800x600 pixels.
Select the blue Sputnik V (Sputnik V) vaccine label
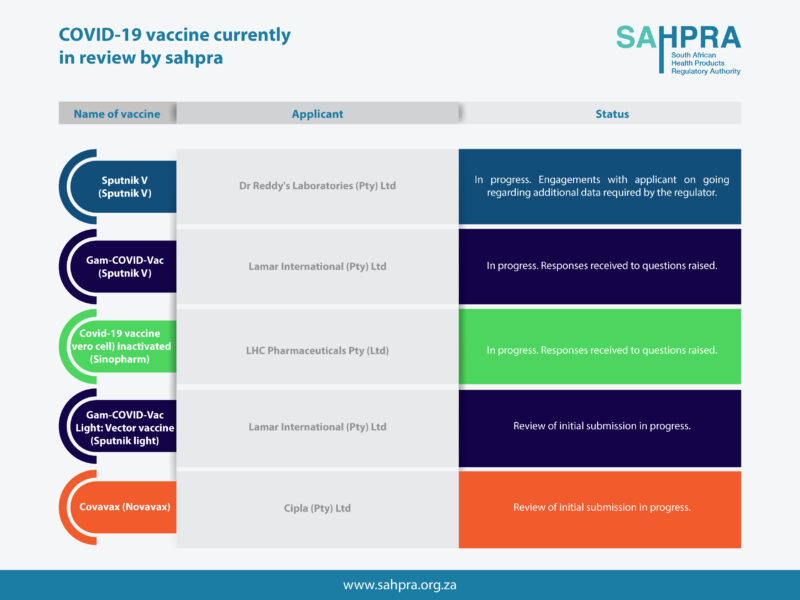[126, 187]
